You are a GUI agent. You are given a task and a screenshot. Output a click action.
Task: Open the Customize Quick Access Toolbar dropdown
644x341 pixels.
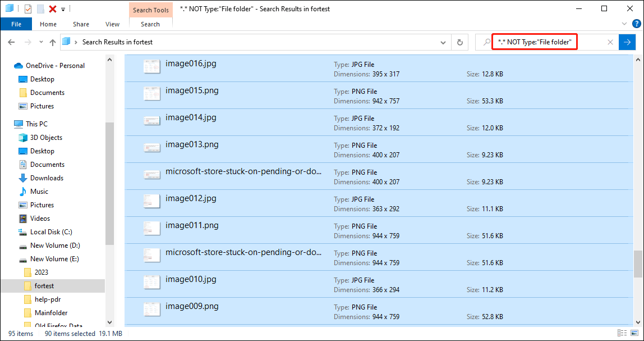click(x=63, y=8)
